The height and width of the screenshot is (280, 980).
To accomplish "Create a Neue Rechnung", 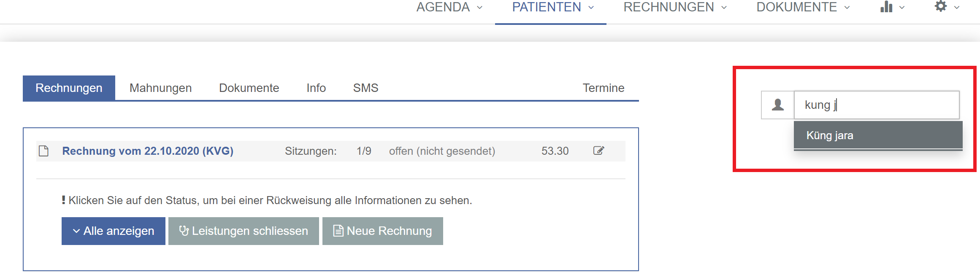I will click(383, 231).
